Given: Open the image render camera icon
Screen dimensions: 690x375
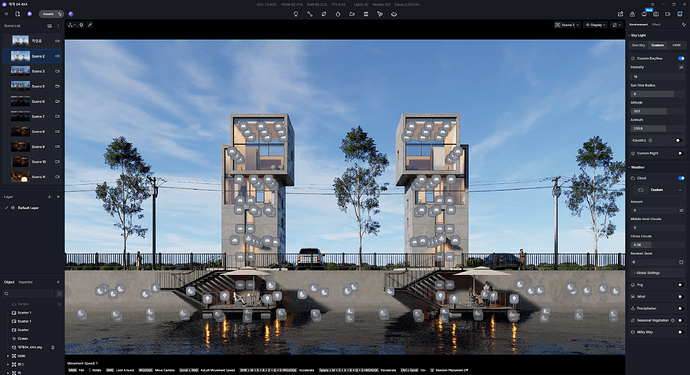Looking at the screenshot, I should (656, 14).
